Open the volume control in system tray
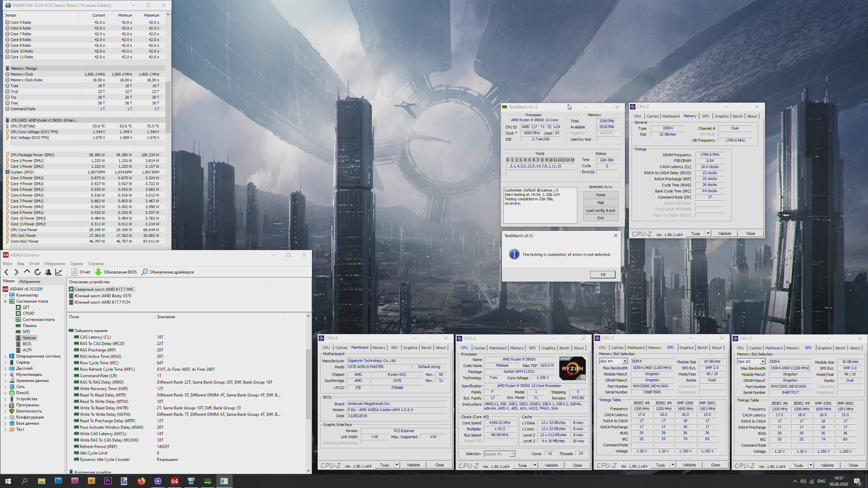868x488 pixels. pyautogui.click(x=803, y=481)
